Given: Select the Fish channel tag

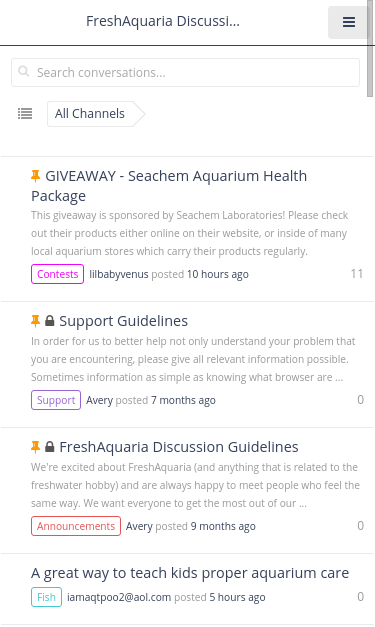Looking at the screenshot, I should point(46,597).
